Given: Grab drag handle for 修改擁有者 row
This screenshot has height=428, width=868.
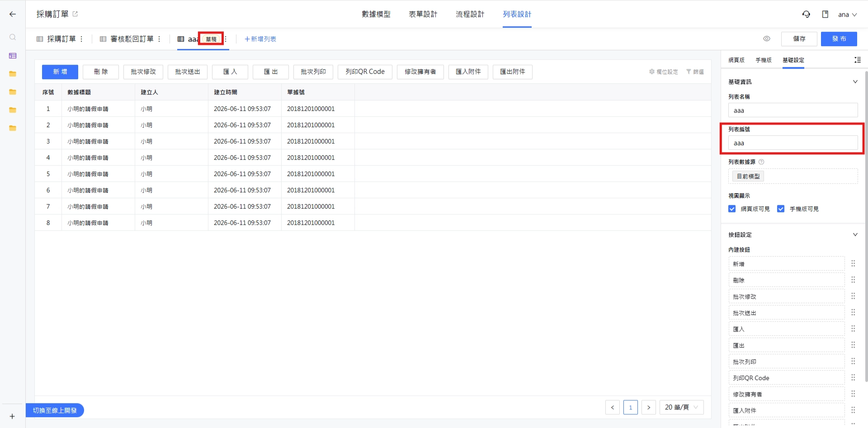Looking at the screenshot, I should 853,394.
